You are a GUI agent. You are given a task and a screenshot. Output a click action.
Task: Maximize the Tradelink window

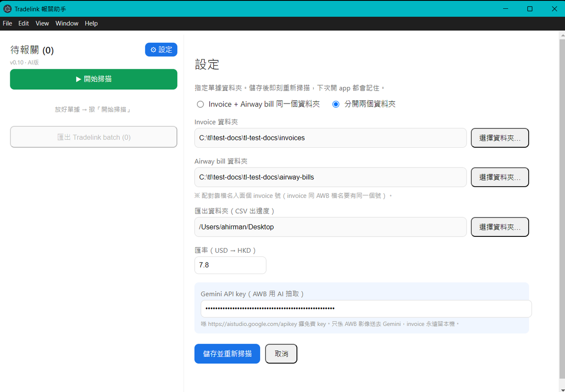530,9
